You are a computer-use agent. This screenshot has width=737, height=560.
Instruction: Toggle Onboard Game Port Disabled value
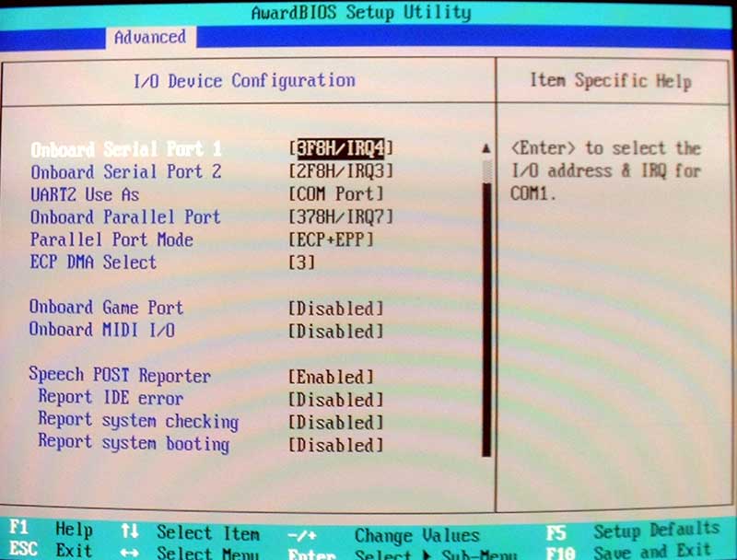tap(336, 309)
